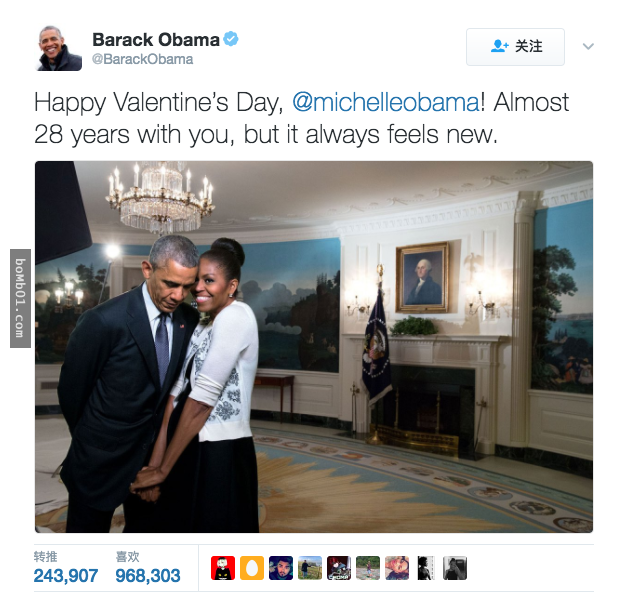630x597 pixels.
Task: Follow the account with the 关注 button
Action: (515, 47)
